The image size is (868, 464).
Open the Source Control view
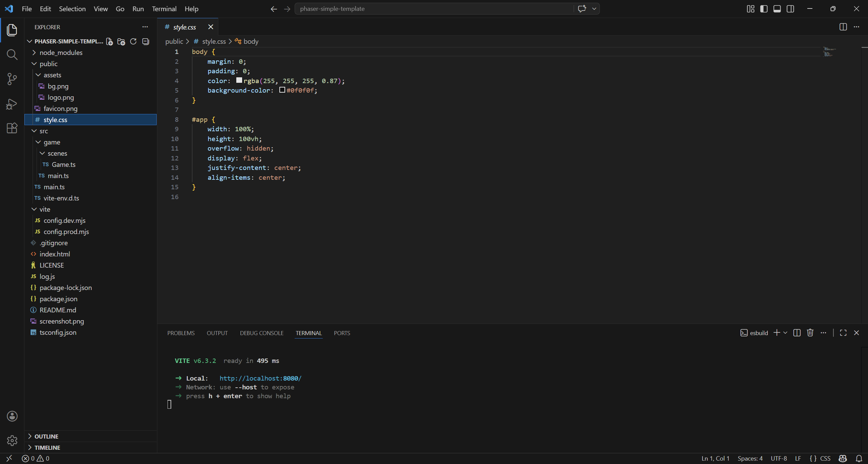point(12,79)
